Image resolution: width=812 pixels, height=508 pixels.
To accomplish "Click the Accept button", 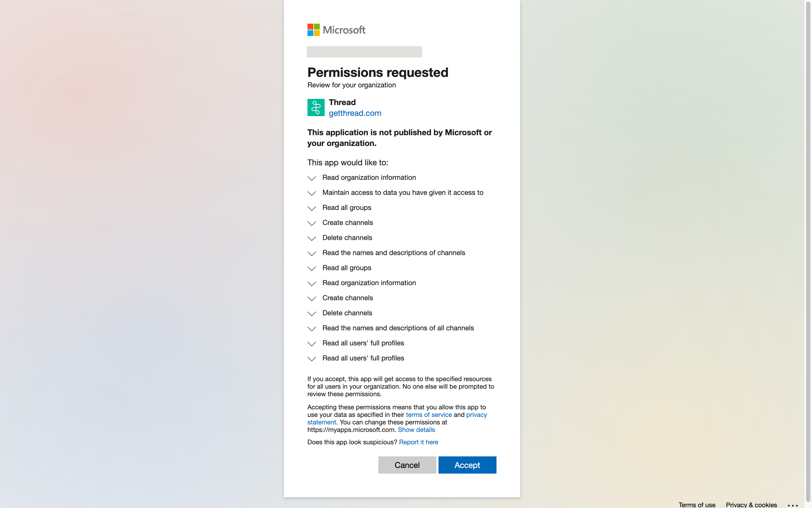I will (x=467, y=465).
